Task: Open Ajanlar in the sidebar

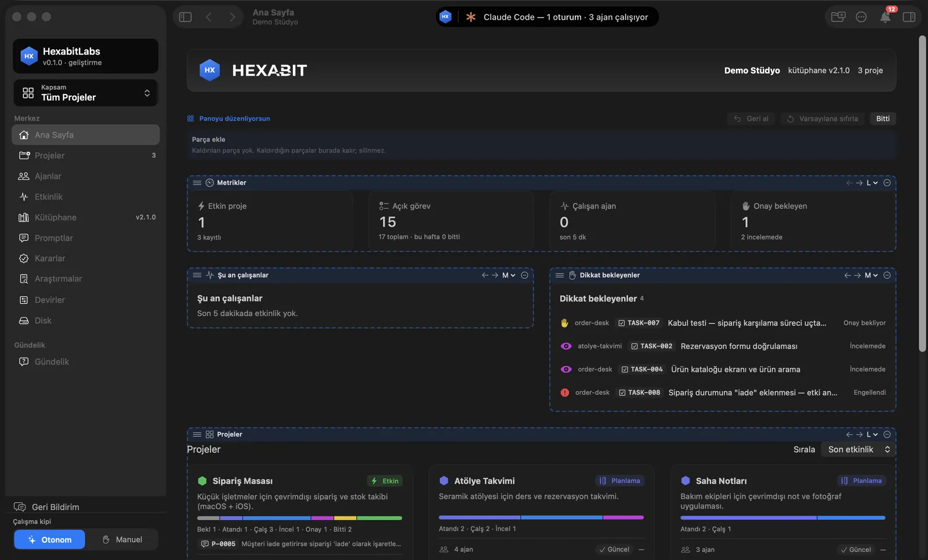Action: click(86, 176)
